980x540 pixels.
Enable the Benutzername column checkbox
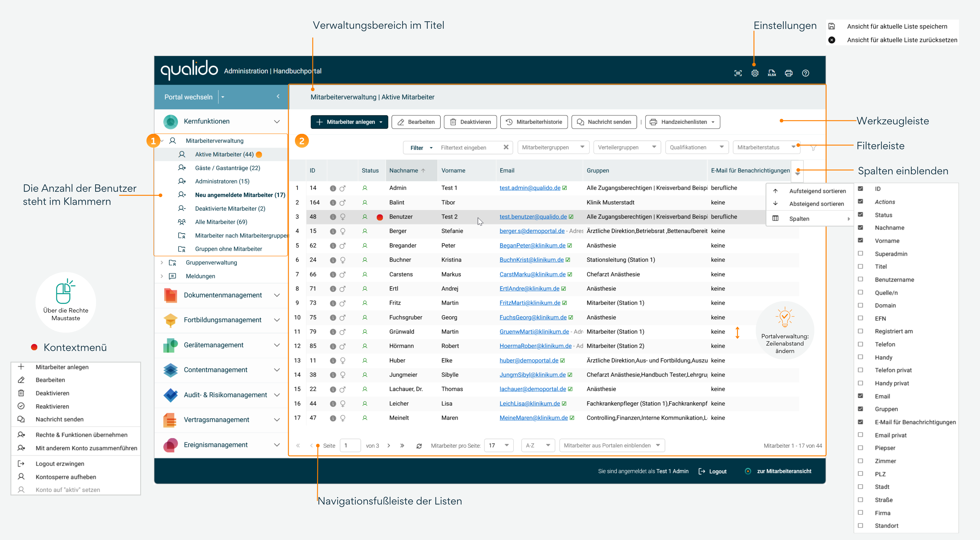click(x=860, y=279)
